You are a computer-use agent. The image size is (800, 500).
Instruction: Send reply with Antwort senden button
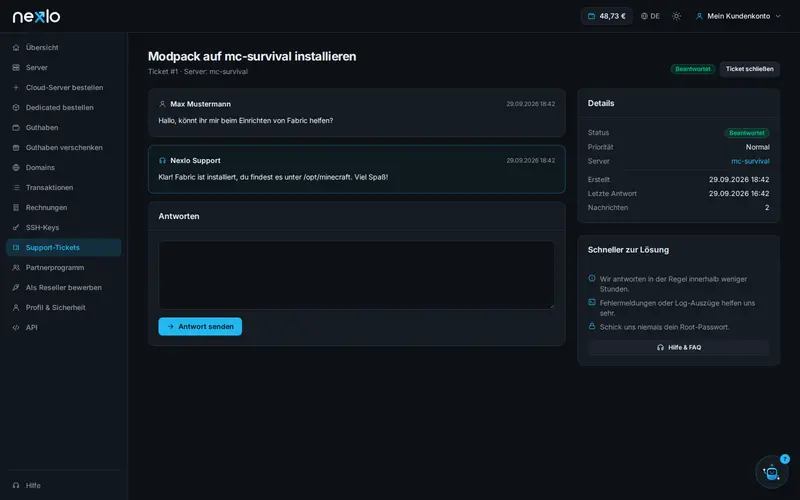[x=200, y=327]
